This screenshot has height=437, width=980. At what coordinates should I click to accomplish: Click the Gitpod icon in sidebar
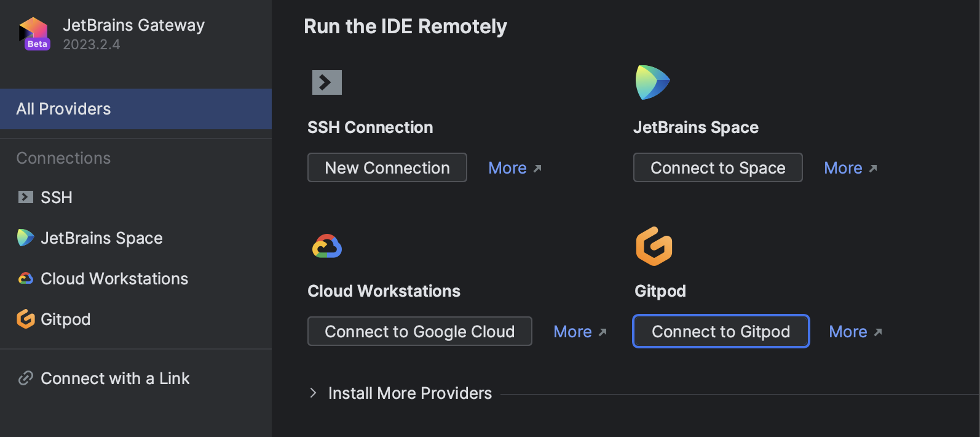(x=25, y=319)
